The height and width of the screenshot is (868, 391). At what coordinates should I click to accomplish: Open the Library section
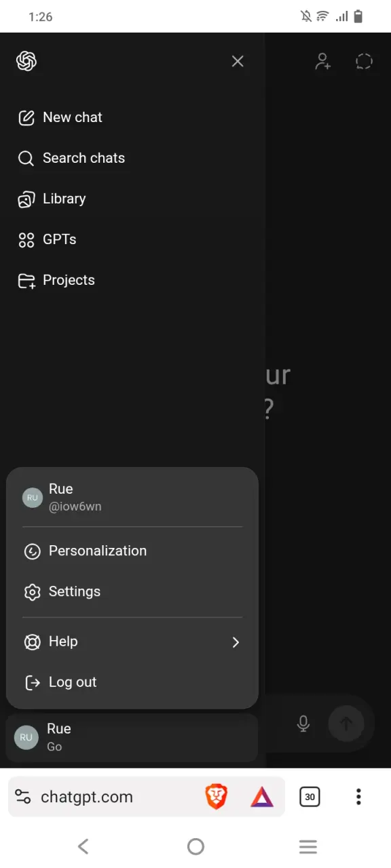coord(132,199)
